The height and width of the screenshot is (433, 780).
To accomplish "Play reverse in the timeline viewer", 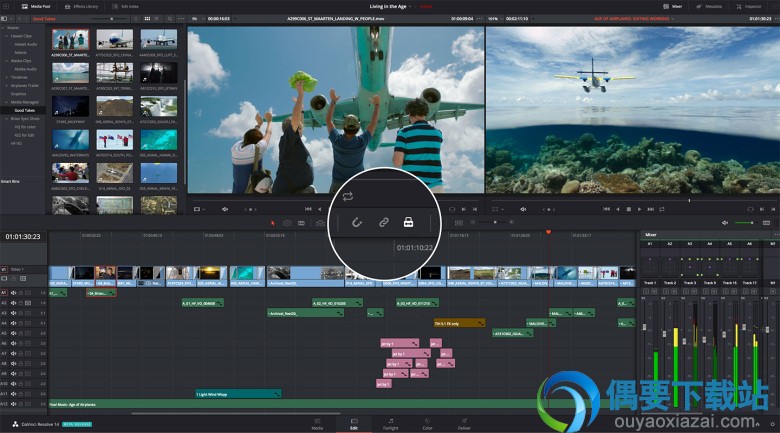I will (x=618, y=209).
